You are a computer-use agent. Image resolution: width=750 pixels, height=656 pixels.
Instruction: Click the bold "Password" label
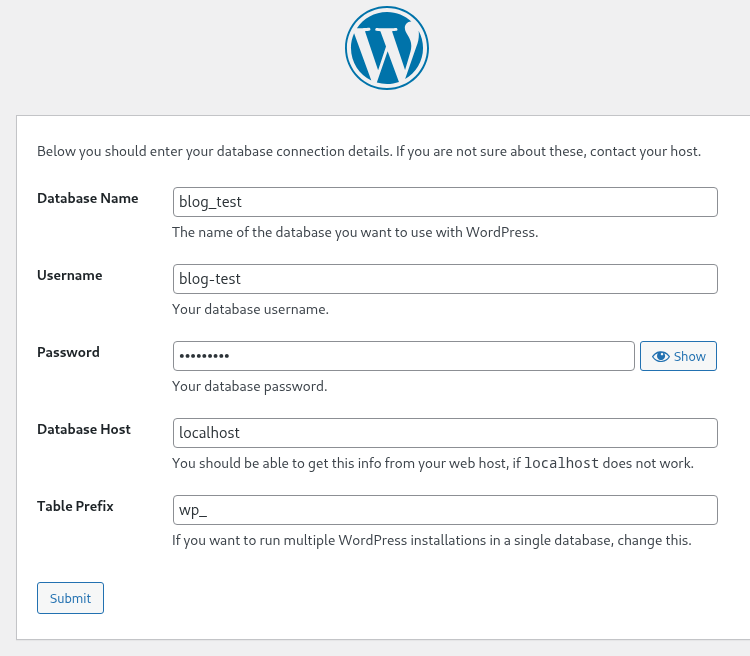tap(68, 352)
